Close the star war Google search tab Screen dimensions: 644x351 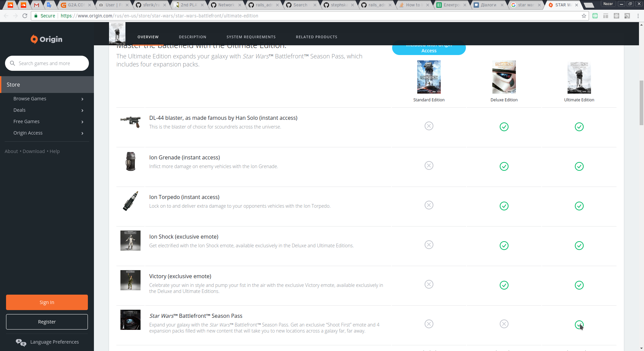[x=539, y=5]
